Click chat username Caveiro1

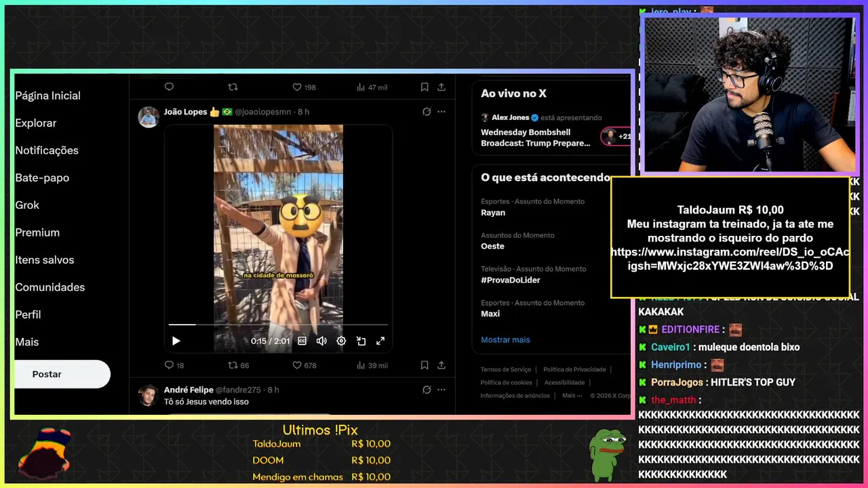tap(670, 347)
